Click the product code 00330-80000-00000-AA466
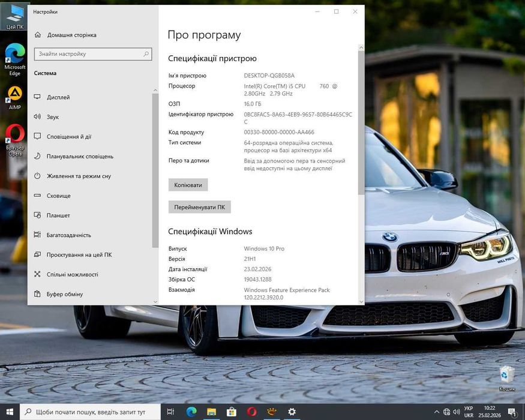 coord(279,132)
